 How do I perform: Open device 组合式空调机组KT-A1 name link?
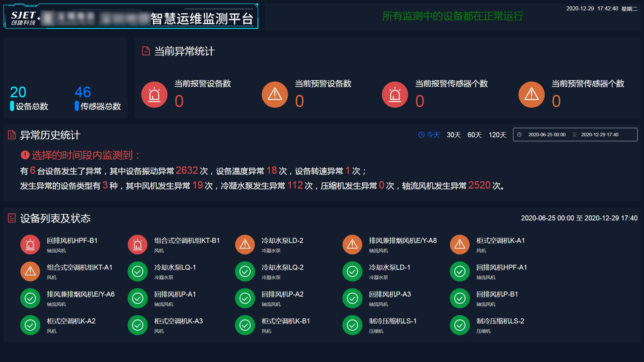80,268
